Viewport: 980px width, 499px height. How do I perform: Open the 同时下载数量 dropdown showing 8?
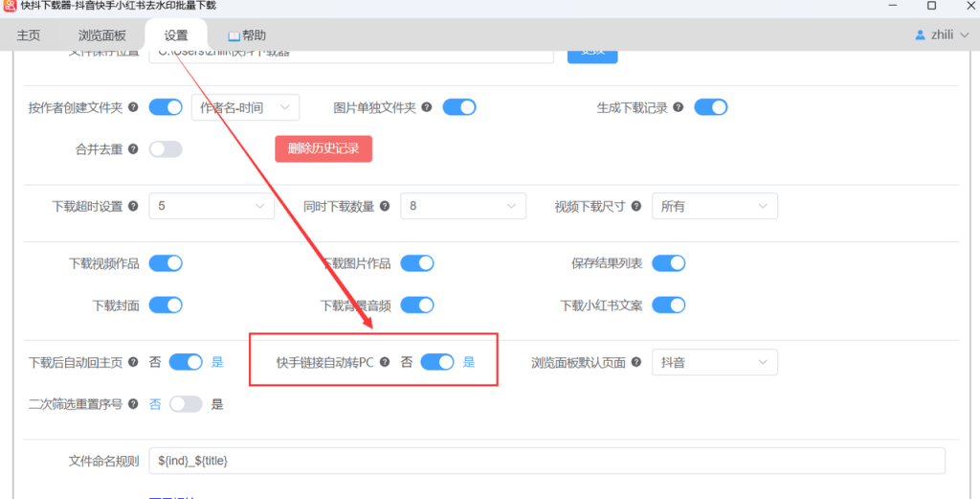(463, 206)
